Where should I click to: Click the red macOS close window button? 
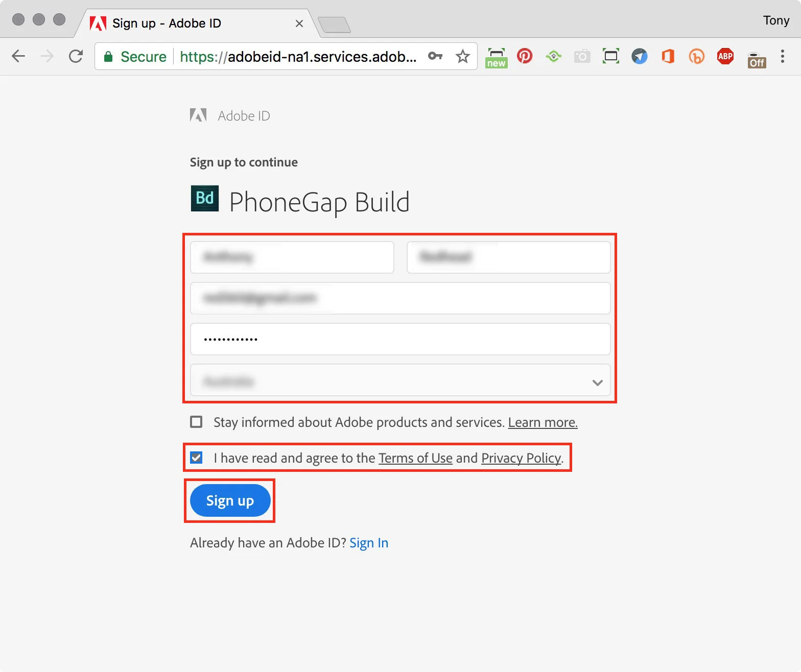(x=18, y=19)
